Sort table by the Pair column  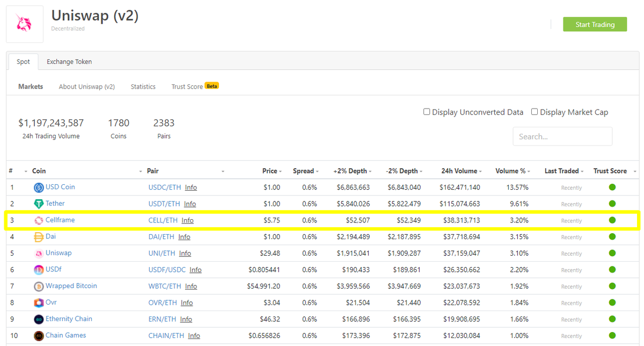pos(153,171)
